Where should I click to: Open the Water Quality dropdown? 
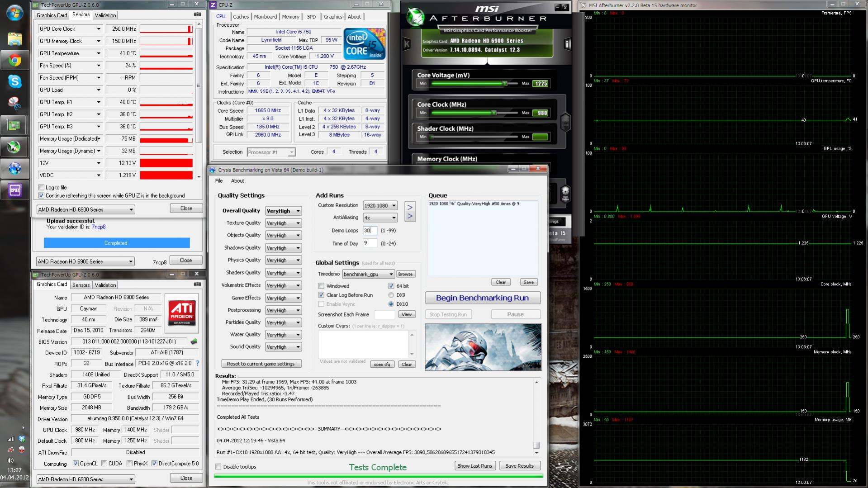(x=283, y=335)
